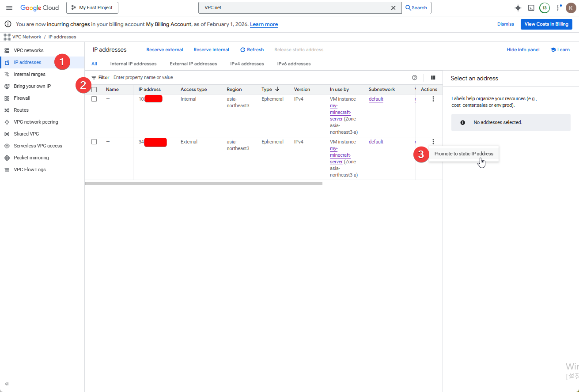Click the Subnetwork column header
Viewport: 579px width, 392px height.
[x=382, y=90]
